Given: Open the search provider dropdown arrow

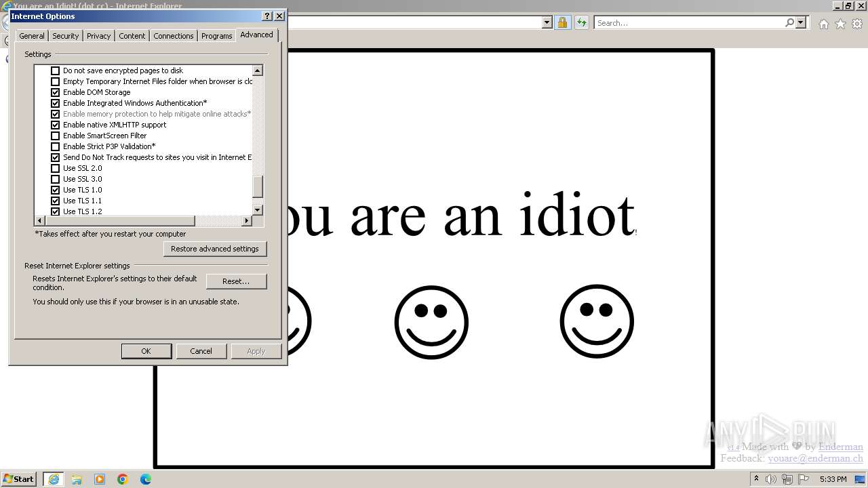Looking at the screenshot, I should click(801, 22).
